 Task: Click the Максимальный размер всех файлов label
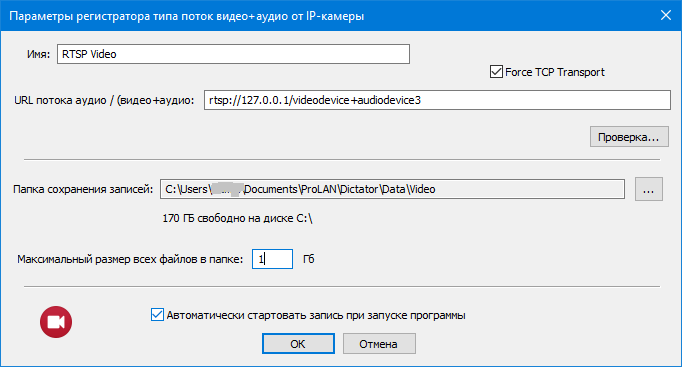[130, 259]
